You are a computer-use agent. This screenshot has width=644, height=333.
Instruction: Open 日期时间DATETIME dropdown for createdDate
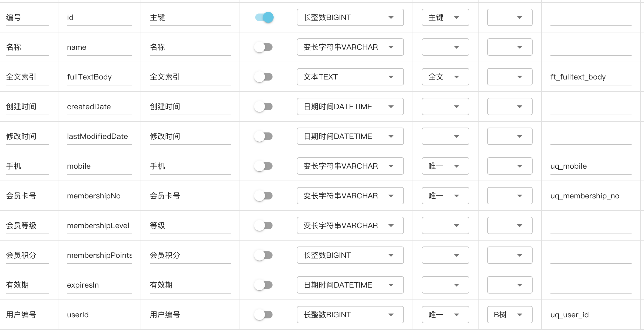(x=350, y=106)
